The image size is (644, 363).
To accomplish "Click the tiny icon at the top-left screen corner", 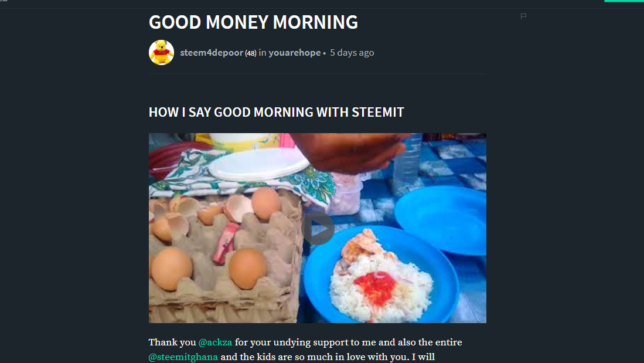I will click(x=4, y=2).
